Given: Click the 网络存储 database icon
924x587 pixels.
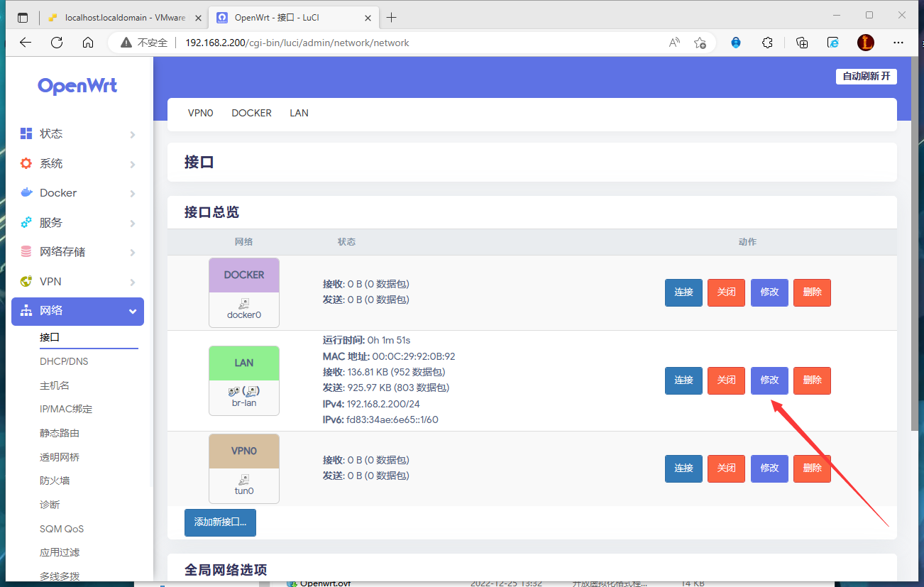Looking at the screenshot, I should coord(26,252).
